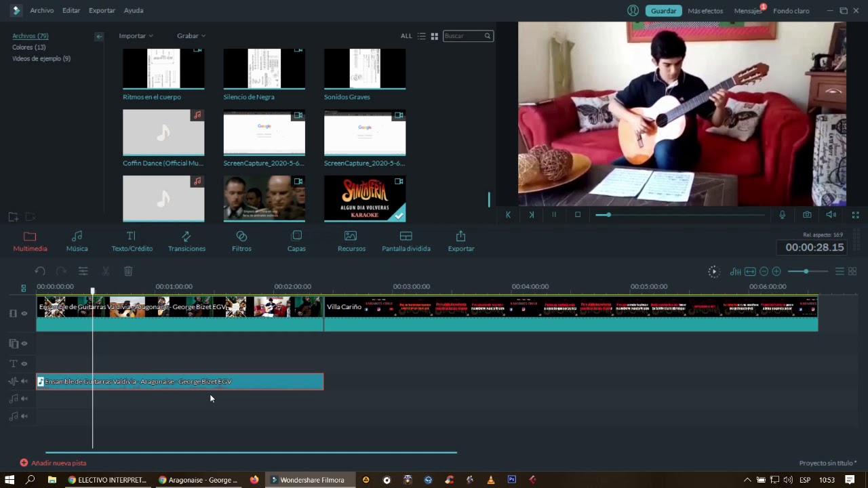Toggle visibility of overlay track
This screenshot has width=868, height=488.
pyautogui.click(x=24, y=344)
